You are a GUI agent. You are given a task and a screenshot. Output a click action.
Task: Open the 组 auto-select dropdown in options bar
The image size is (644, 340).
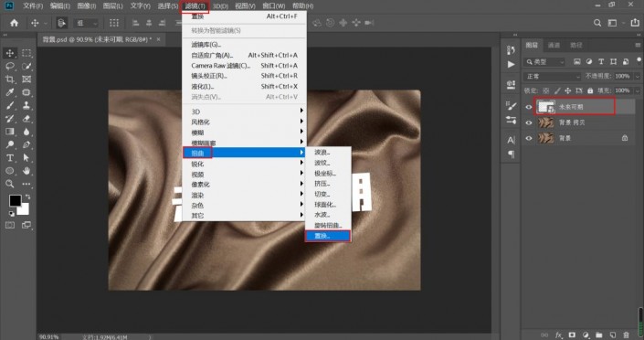click(x=86, y=23)
